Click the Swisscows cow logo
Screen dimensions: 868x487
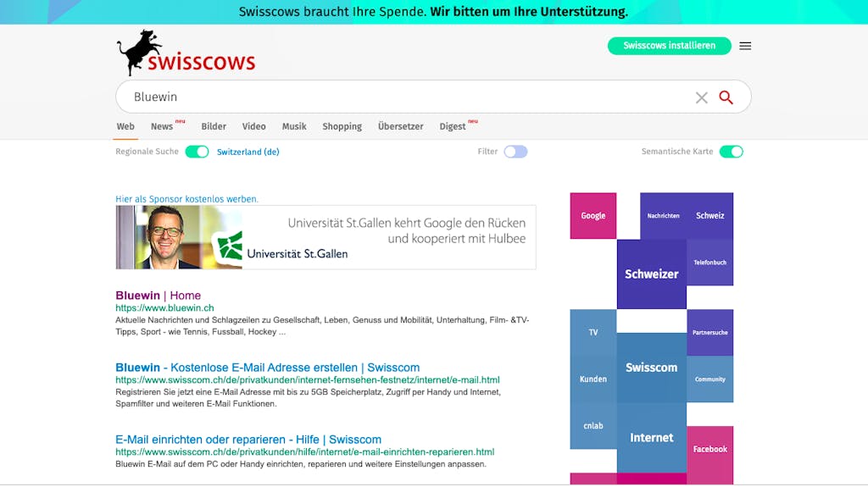pos(186,53)
